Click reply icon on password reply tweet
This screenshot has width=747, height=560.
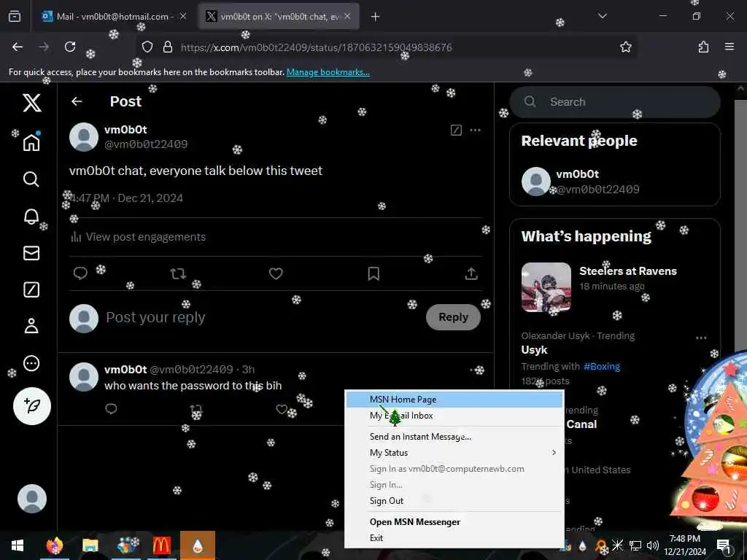[x=111, y=408]
